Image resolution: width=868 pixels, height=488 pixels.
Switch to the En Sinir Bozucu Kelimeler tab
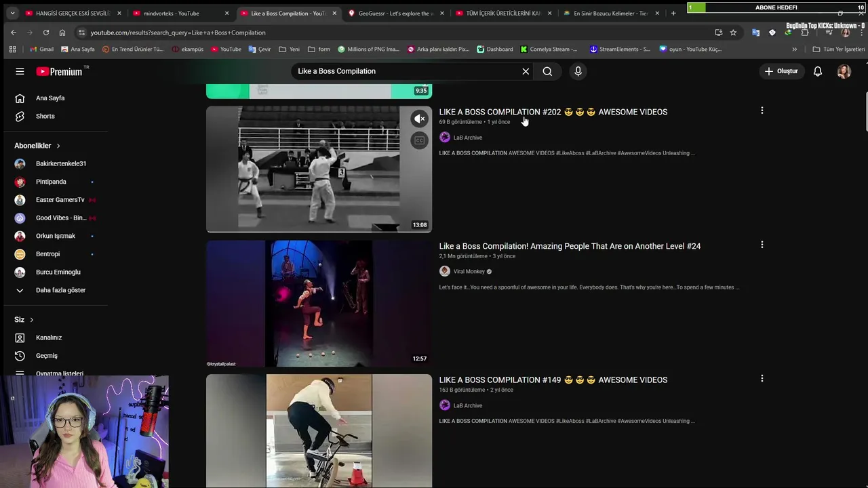click(x=612, y=13)
